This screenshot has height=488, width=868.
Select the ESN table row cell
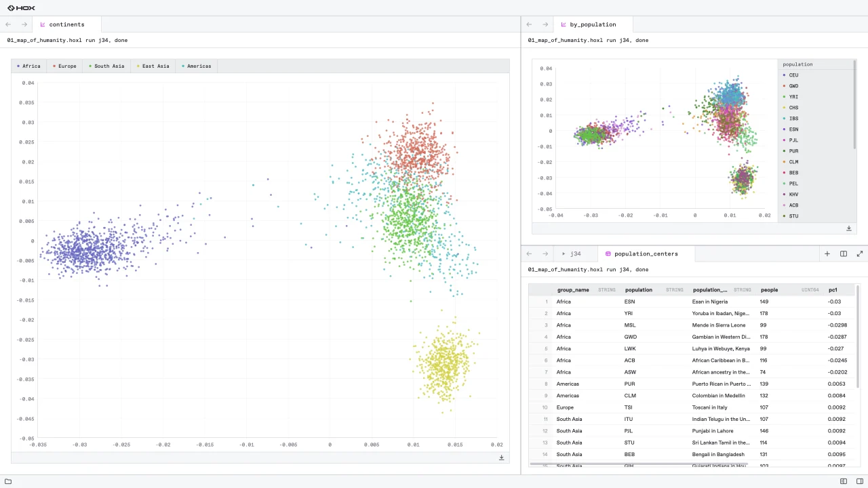654,302
